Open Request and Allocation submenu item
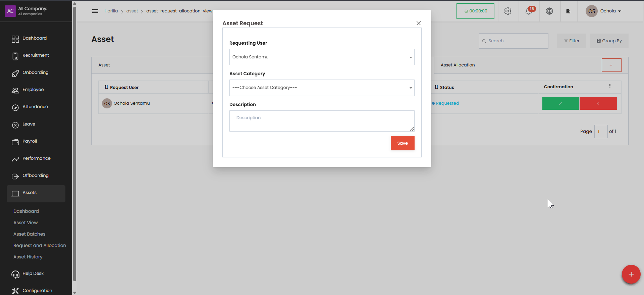The height and width of the screenshot is (295, 644). [40, 245]
